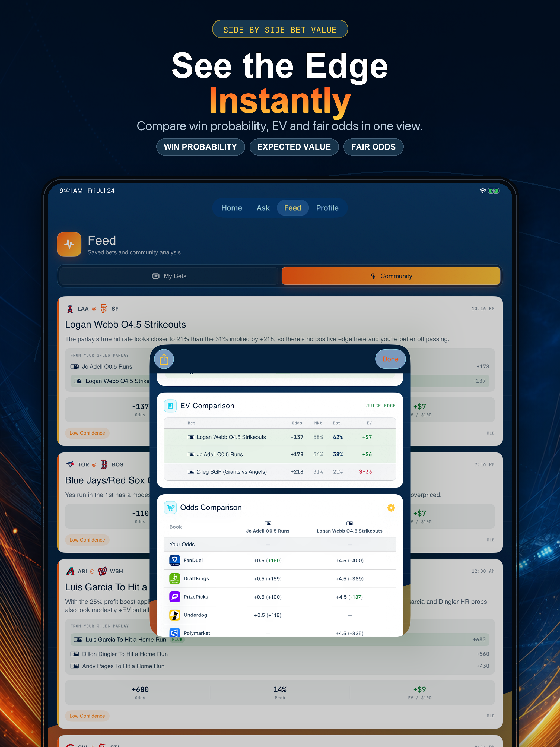Tap the SIDE-BY-SIDE BET VALUE badge
The height and width of the screenshot is (747, 560).
point(280,29)
